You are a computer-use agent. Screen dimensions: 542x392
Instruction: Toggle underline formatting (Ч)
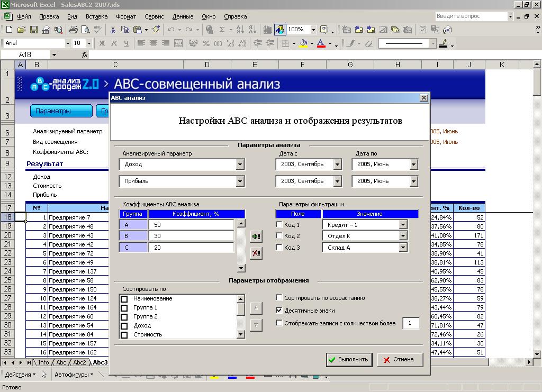coord(126,43)
